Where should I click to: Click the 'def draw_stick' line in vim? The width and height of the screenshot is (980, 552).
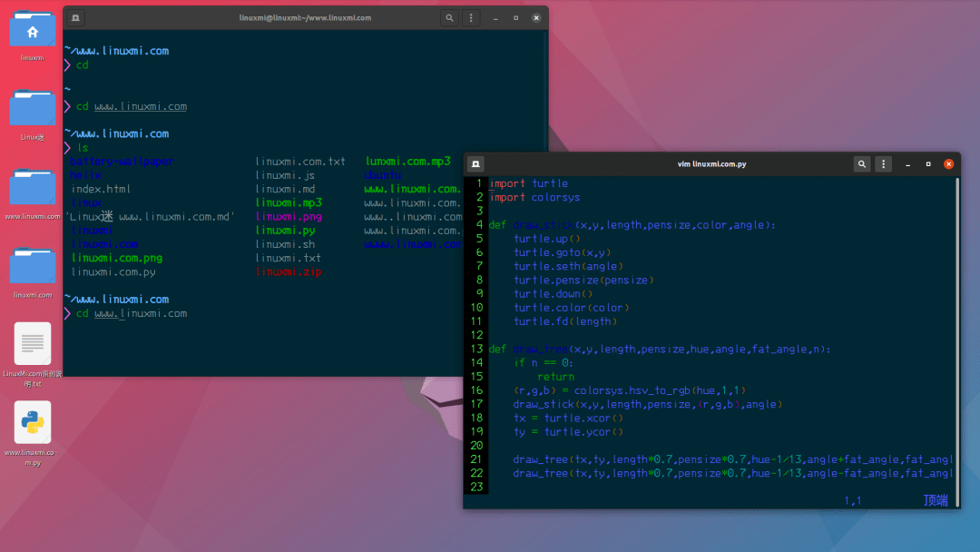pos(632,224)
